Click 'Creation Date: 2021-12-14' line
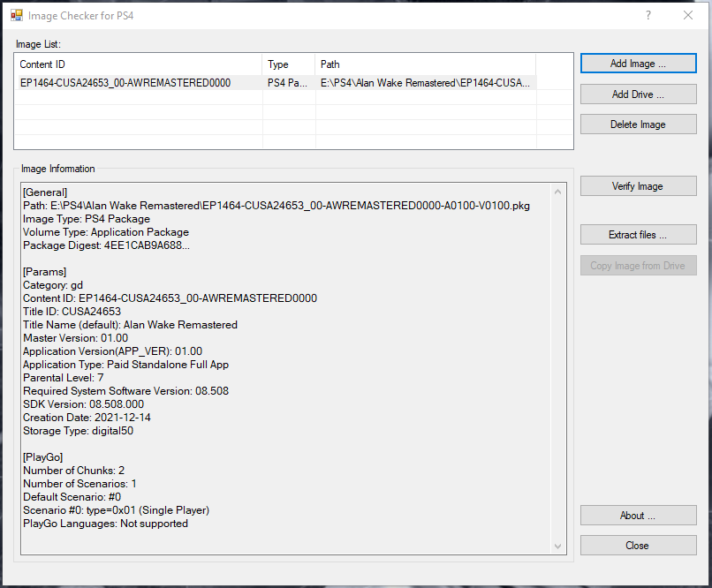Viewport: 712px width, 588px height. (x=87, y=418)
